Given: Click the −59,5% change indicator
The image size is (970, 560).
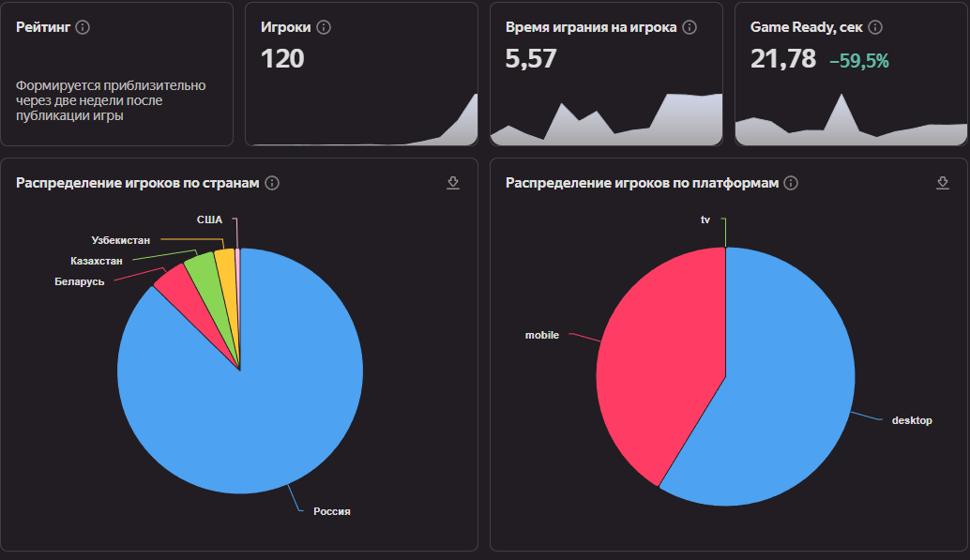Looking at the screenshot, I should pos(859,61).
